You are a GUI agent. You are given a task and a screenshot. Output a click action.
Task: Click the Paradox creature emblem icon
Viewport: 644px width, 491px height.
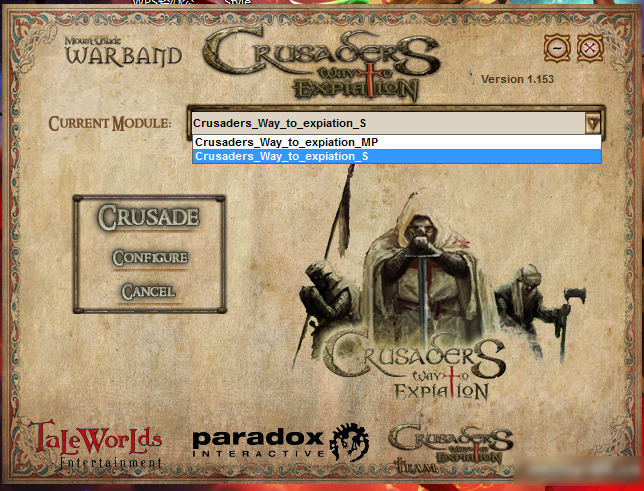(349, 441)
